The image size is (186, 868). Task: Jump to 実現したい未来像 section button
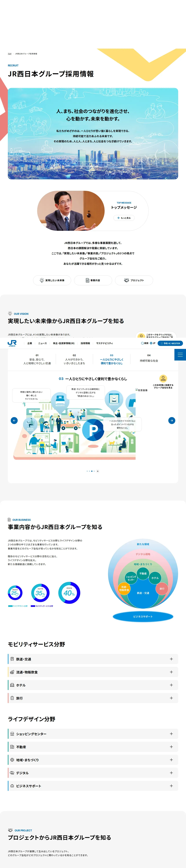click(x=52, y=280)
